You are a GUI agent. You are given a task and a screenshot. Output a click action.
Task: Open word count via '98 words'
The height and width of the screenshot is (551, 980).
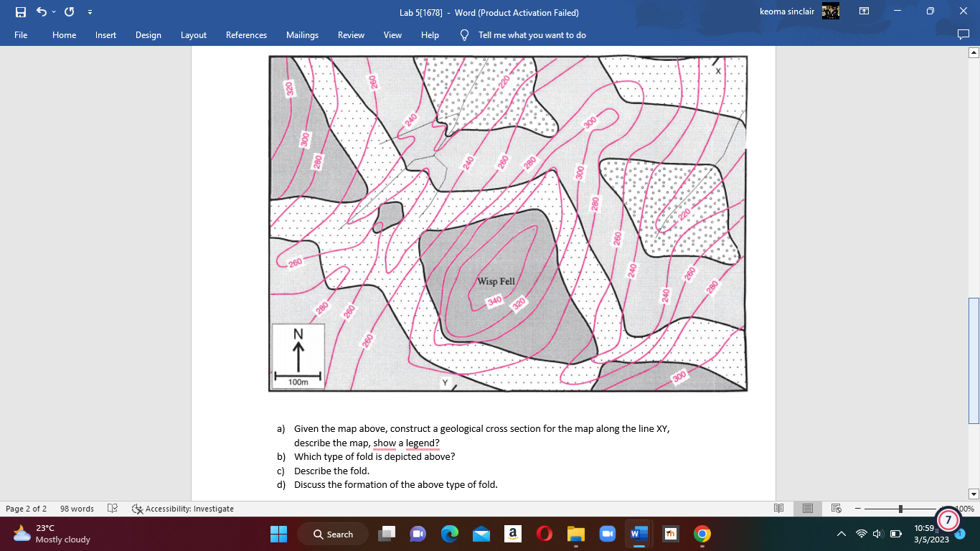(x=76, y=509)
